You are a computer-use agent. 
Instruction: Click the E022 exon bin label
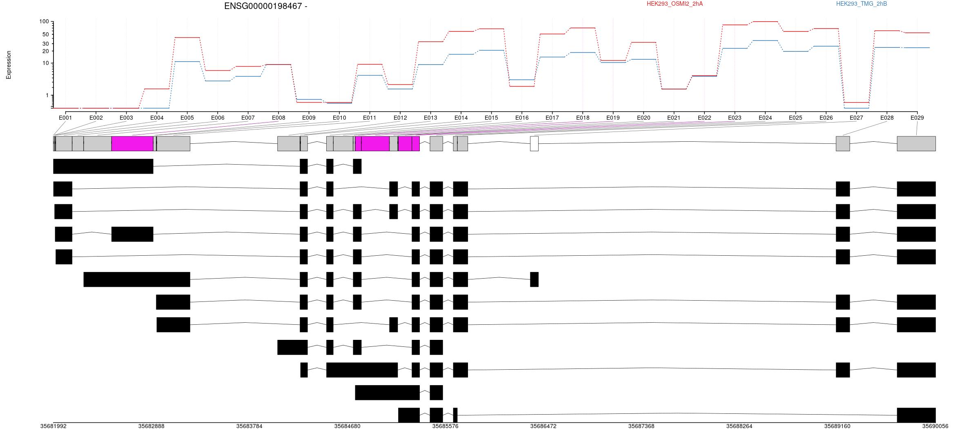pyautogui.click(x=704, y=118)
